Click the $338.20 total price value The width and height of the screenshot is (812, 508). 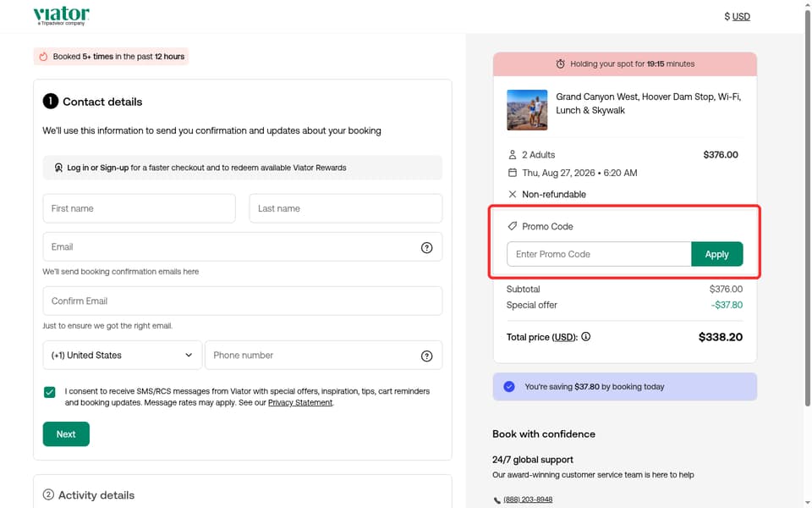[x=721, y=337]
